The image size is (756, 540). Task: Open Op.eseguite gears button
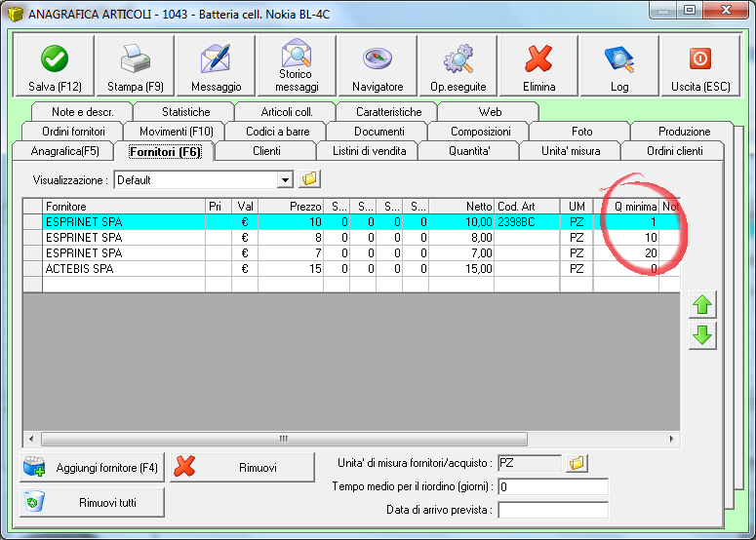tap(458, 65)
